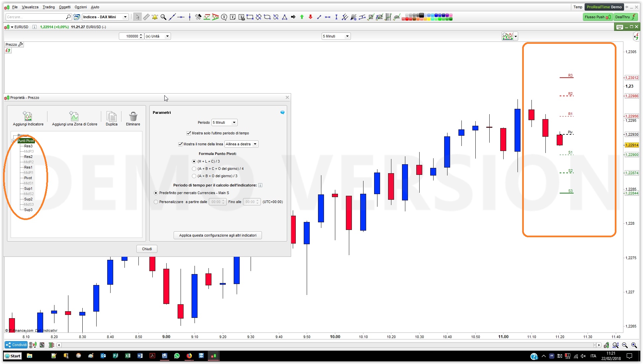Screen dimensions: 643x364
Task: Select the green up arrow drawing tool
Action: [x=302, y=17]
